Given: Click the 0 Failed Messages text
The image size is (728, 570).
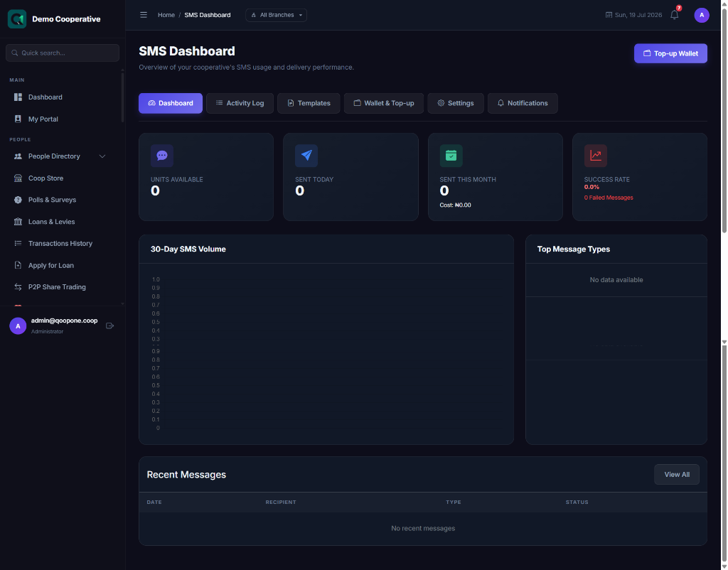Looking at the screenshot, I should (609, 198).
